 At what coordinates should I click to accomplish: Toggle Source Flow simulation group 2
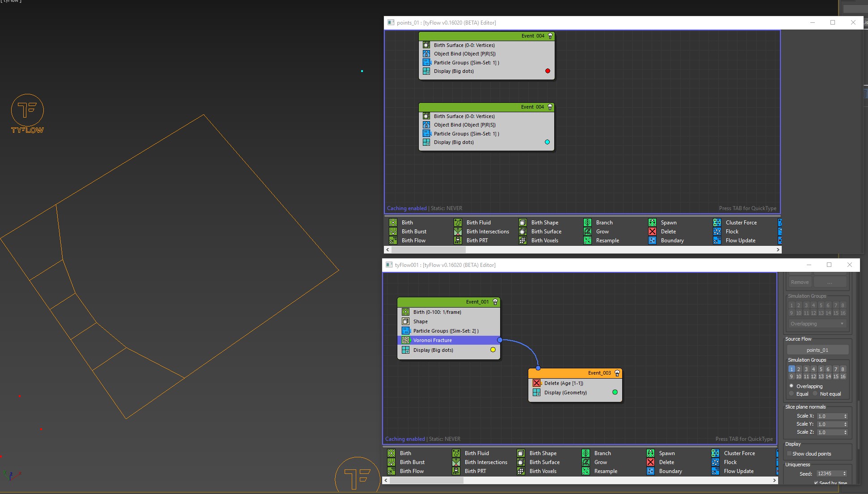tap(799, 369)
